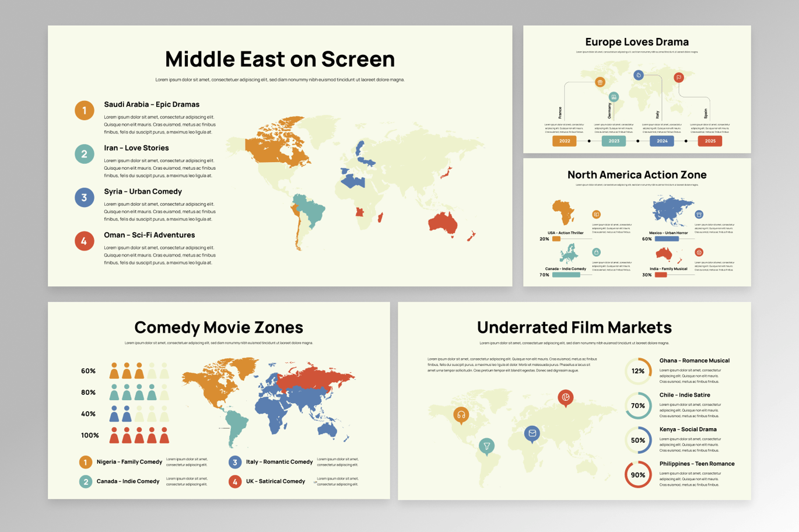Click the 60% progress bar under Mexico

click(x=667, y=239)
